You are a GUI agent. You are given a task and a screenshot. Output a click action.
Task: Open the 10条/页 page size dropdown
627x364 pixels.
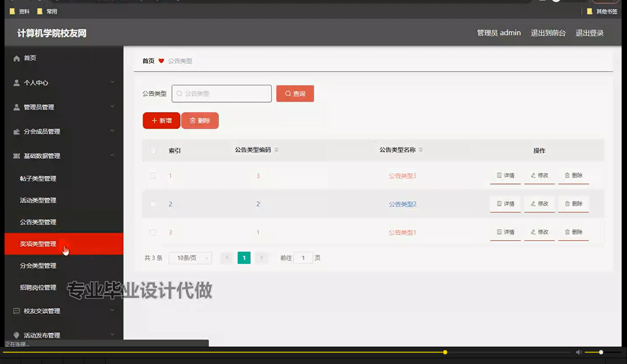click(x=190, y=258)
